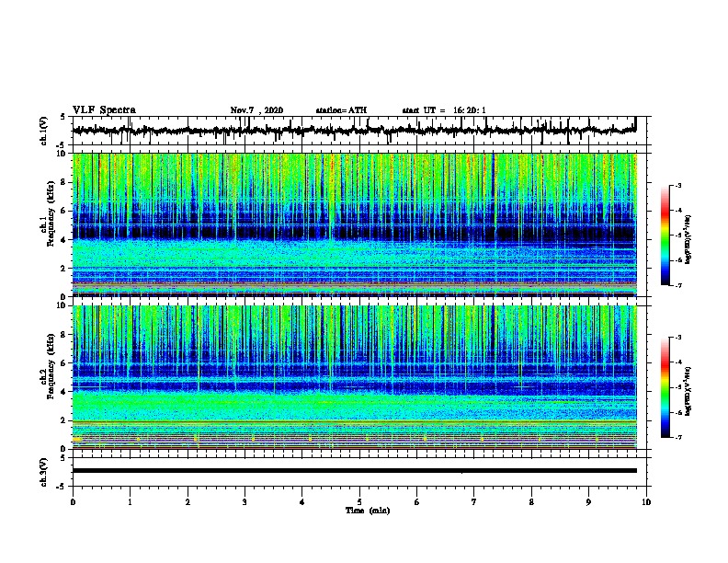Click time axis tick label "7"

pos(474,502)
